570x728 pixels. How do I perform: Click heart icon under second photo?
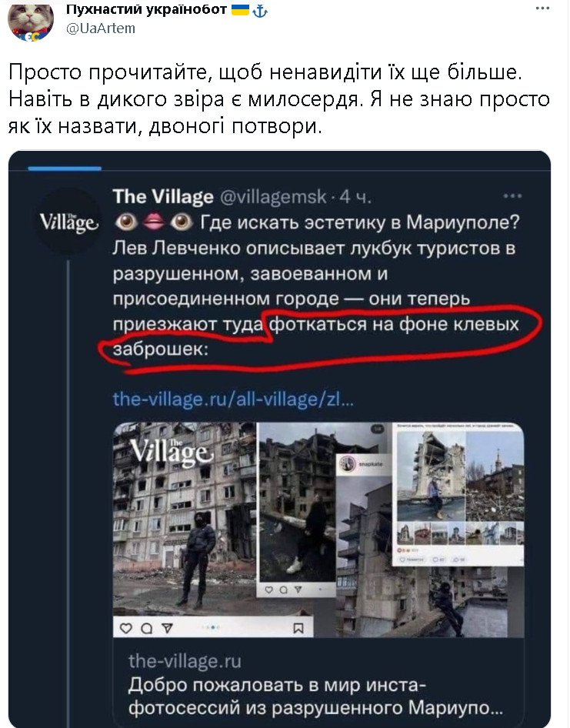[x=268, y=590]
